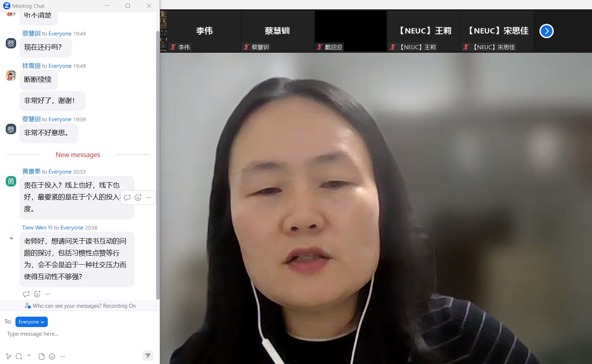Minimize the Meeting Chat window
Screen dimensions: 592x364
(107, 6)
